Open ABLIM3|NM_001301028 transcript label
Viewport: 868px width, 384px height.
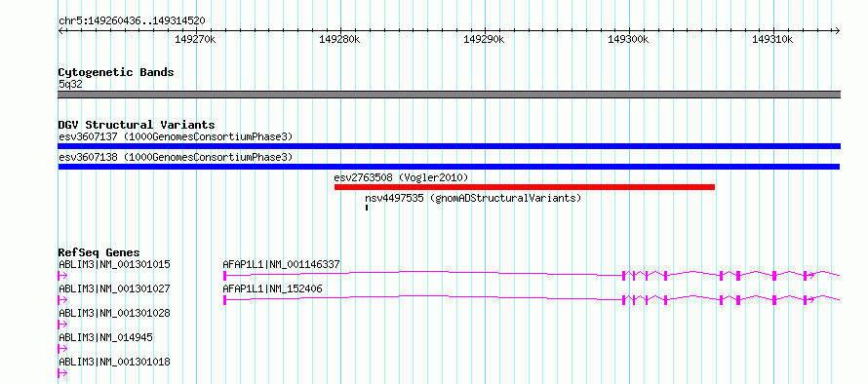(x=114, y=313)
